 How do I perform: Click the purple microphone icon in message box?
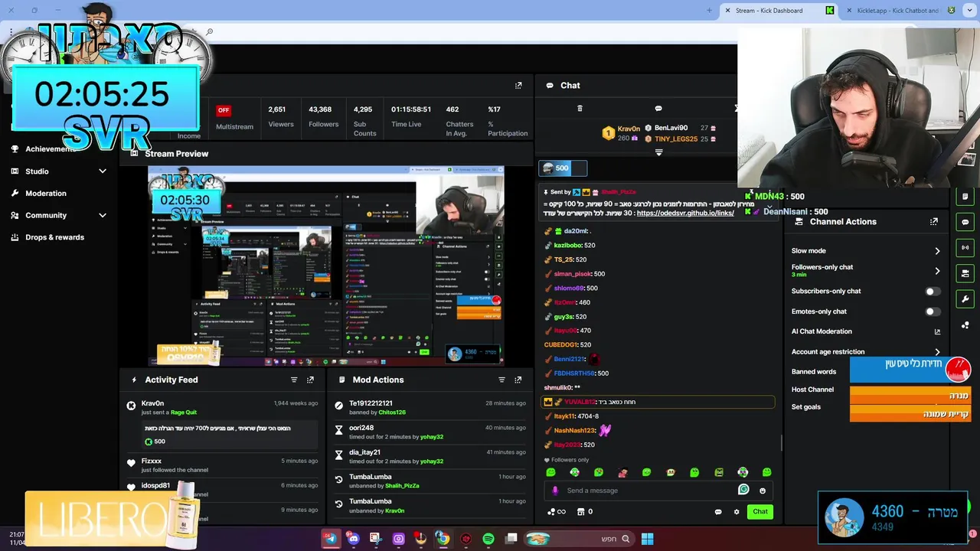(555, 491)
